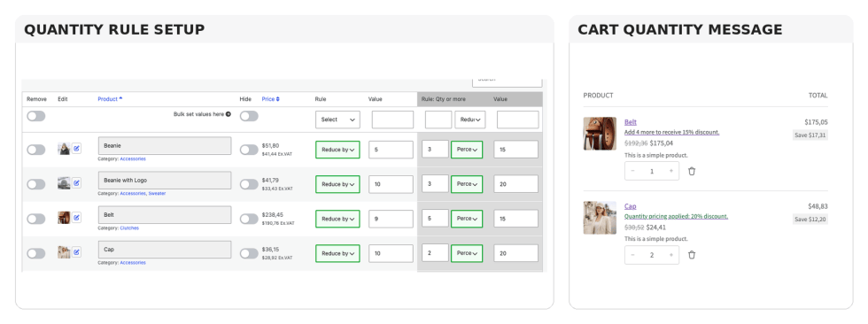Viewport: 868px width, 324px height.
Task: Open Reduce by dropdown for Belt
Action: (x=337, y=219)
